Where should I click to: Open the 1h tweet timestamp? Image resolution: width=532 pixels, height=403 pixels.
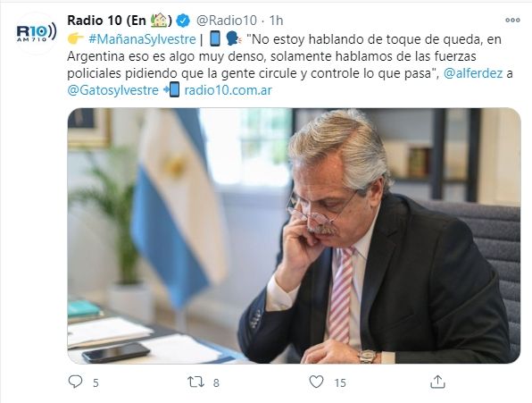tap(276, 21)
